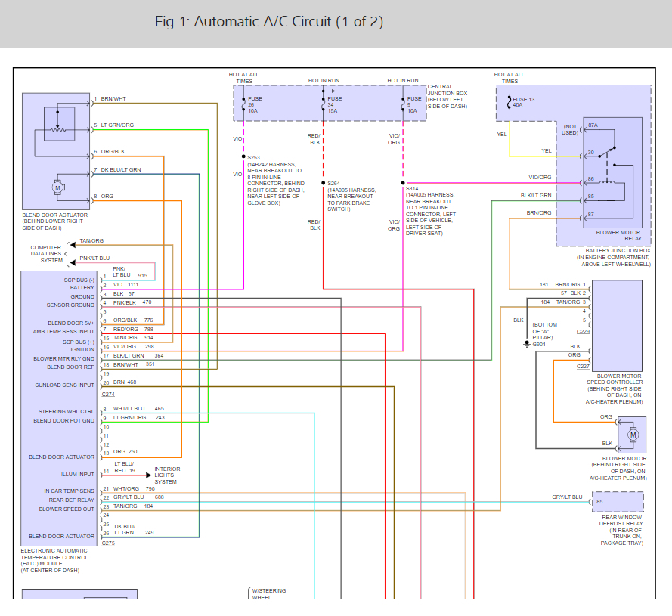The height and width of the screenshot is (616, 672).
Task: Click the 'COMPUTER DATA LINES SYSTEM' label
Action: (x=46, y=254)
